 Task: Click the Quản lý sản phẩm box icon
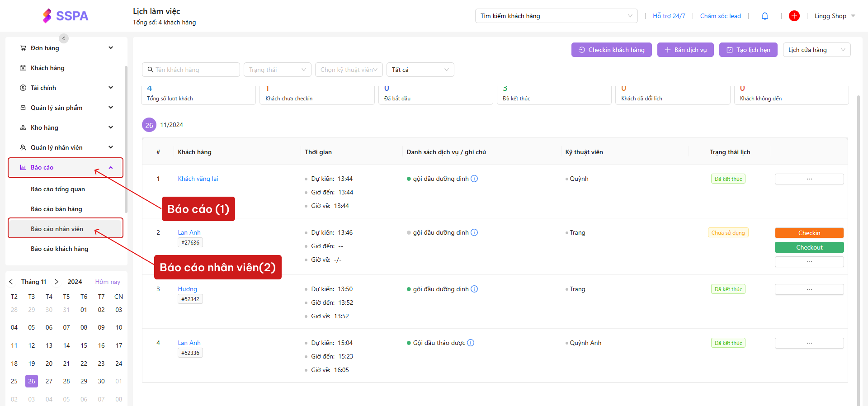tap(23, 108)
